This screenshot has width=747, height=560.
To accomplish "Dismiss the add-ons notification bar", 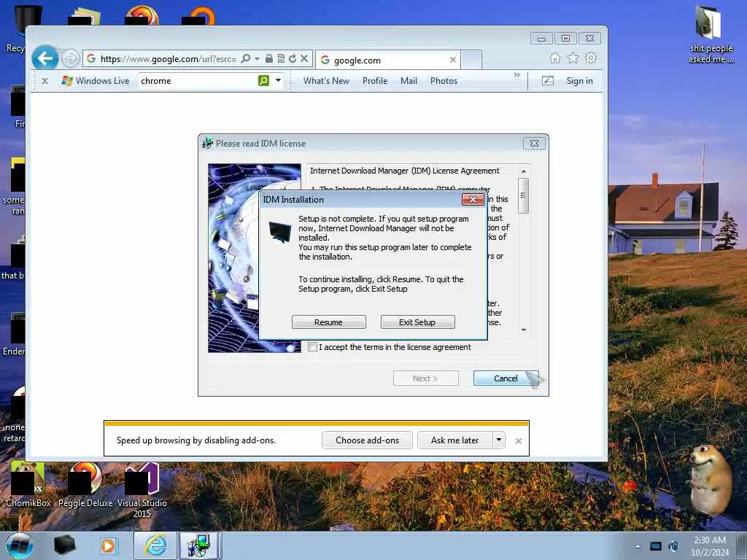I will tap(519, 441).
